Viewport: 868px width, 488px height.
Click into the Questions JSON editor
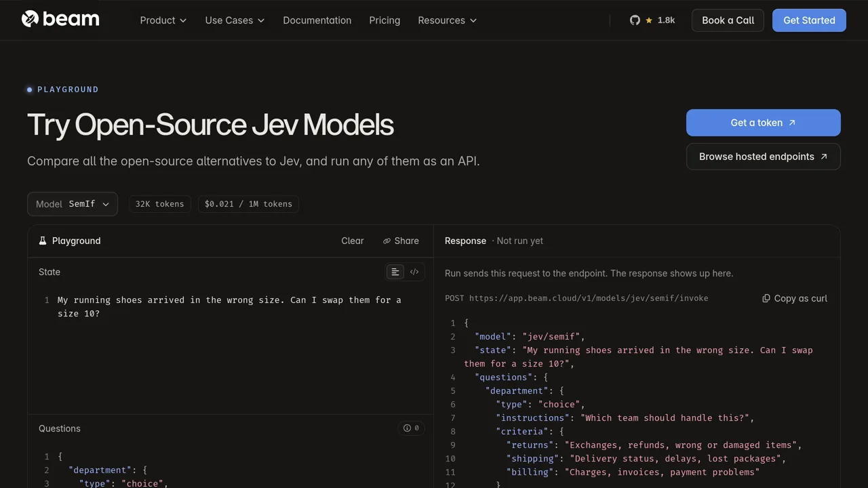[x=231, y=470]
